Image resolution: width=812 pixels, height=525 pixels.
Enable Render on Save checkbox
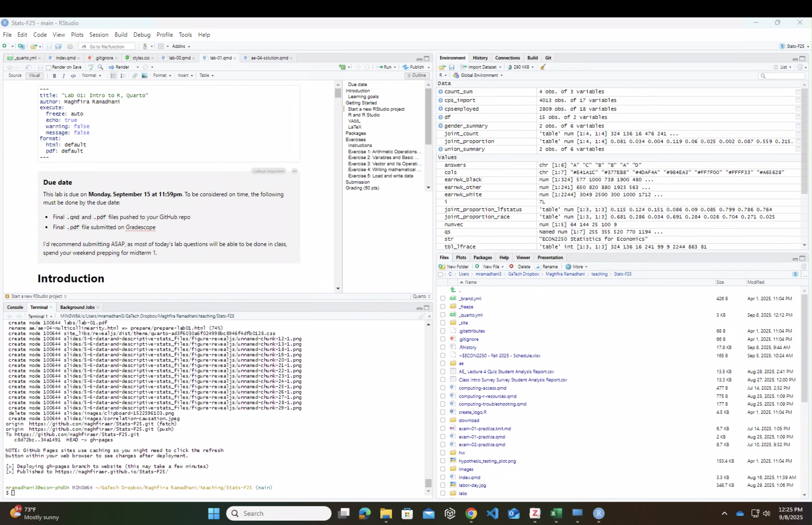[x=49, y=67]
